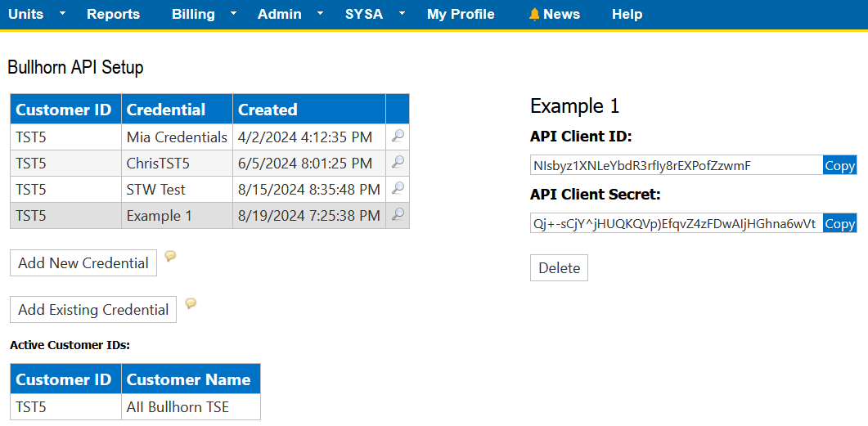View details for Mia Credentials magnifier icon
The image size is (868, 426).
click(x=398, y=136)
